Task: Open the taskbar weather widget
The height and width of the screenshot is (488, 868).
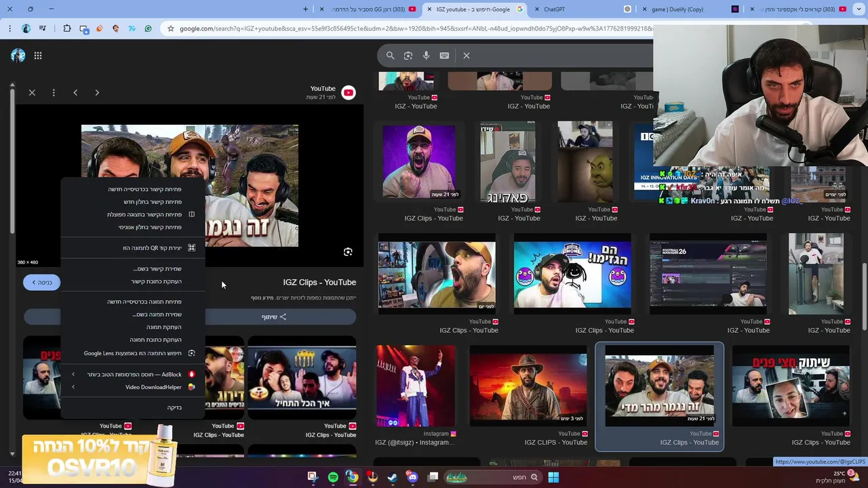Action: pyautogui.click(x=837, y=477)
